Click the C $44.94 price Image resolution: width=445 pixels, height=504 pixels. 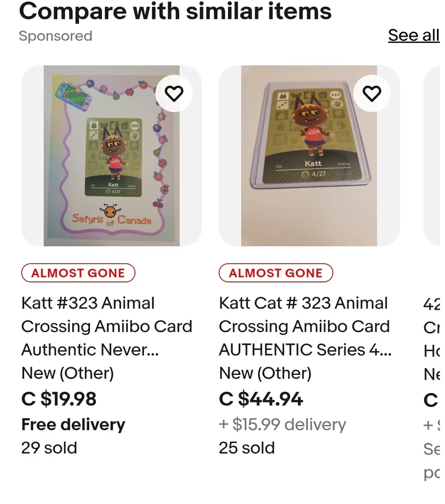[261, 399]
